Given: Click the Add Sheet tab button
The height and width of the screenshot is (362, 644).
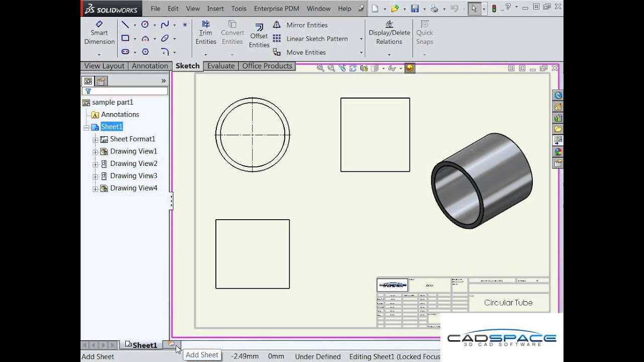Looking at the screenshot, I should (171, 344).
